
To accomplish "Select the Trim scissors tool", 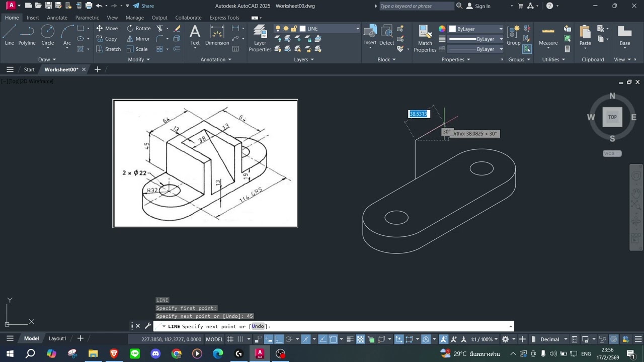I will [160, 29].
